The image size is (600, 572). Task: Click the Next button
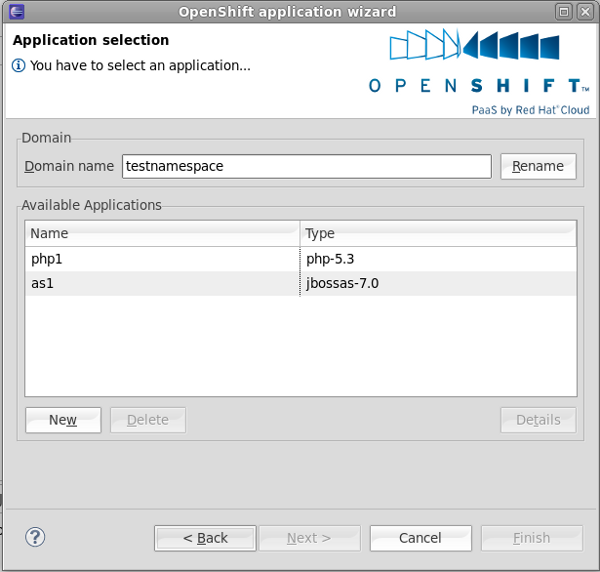tap(310, 538)
